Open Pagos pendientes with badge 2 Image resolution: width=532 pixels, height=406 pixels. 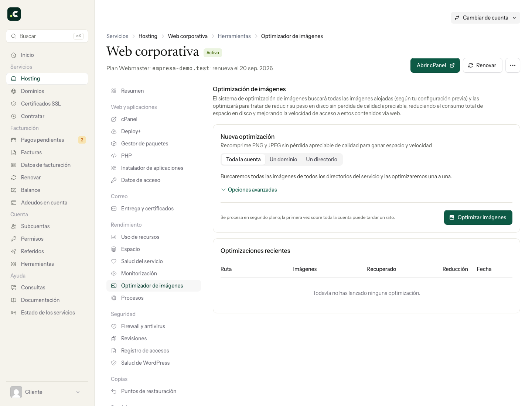tap(47, 140)
